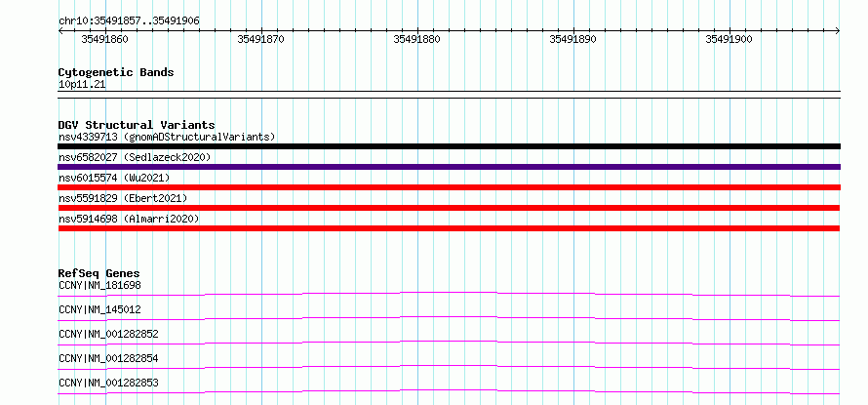Click the black nsv4339713 variant bar
Viewport: 868px width, 405px height.
[449, 146]
